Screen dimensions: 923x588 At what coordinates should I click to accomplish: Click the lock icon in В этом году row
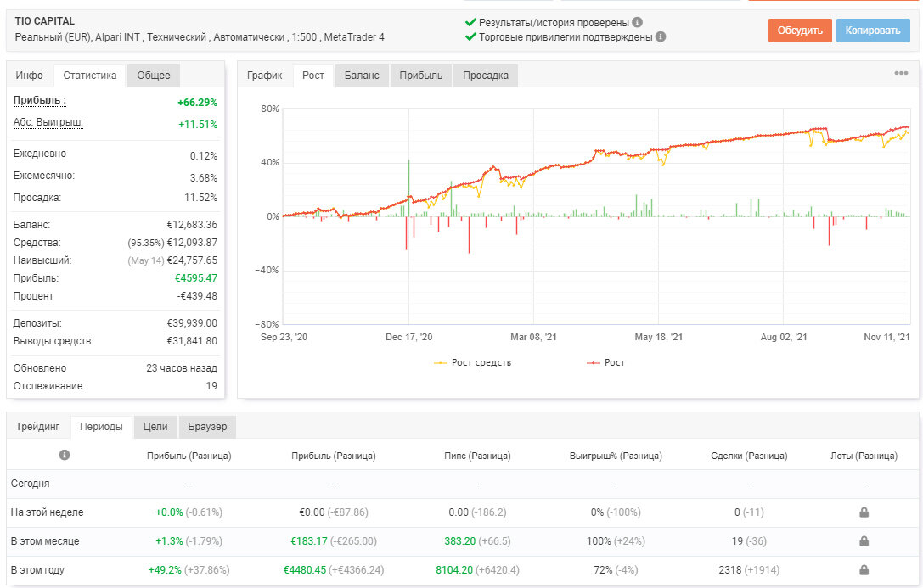pos(864,570)
